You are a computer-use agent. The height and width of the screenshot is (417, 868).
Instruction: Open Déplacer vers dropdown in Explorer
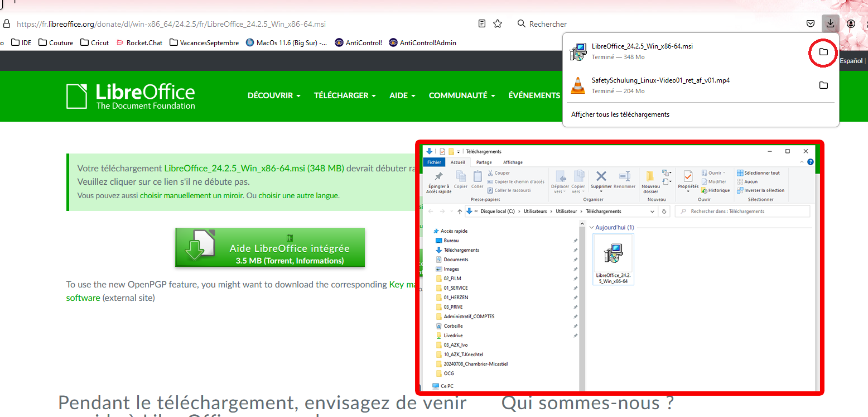point(560,182)
